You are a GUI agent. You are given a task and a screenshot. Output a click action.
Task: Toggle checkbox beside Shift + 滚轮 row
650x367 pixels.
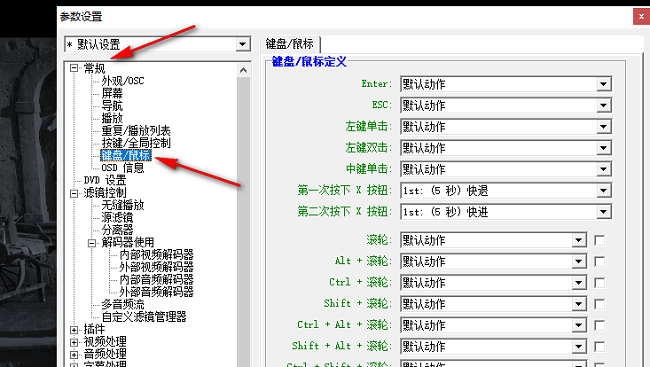pos(599,304)
